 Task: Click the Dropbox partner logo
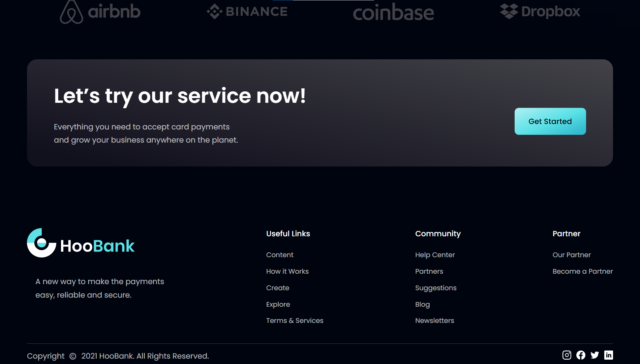point(540,11)
